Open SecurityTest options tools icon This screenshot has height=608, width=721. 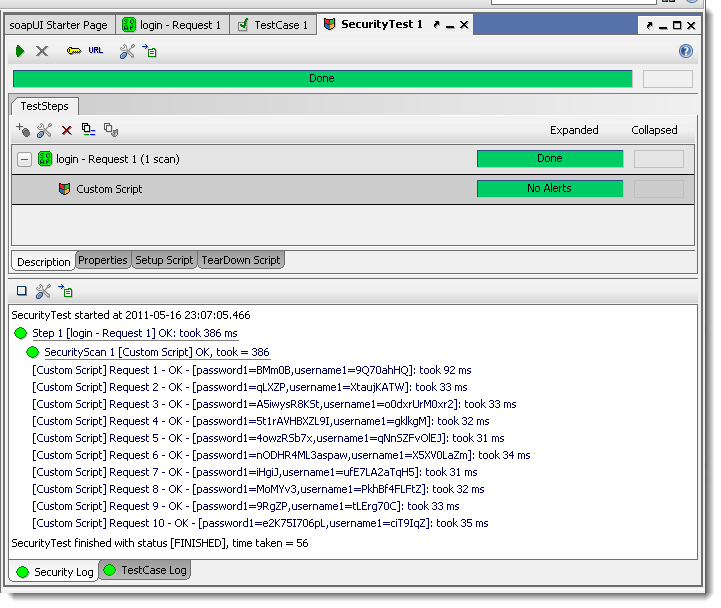(x=127, y=51)
